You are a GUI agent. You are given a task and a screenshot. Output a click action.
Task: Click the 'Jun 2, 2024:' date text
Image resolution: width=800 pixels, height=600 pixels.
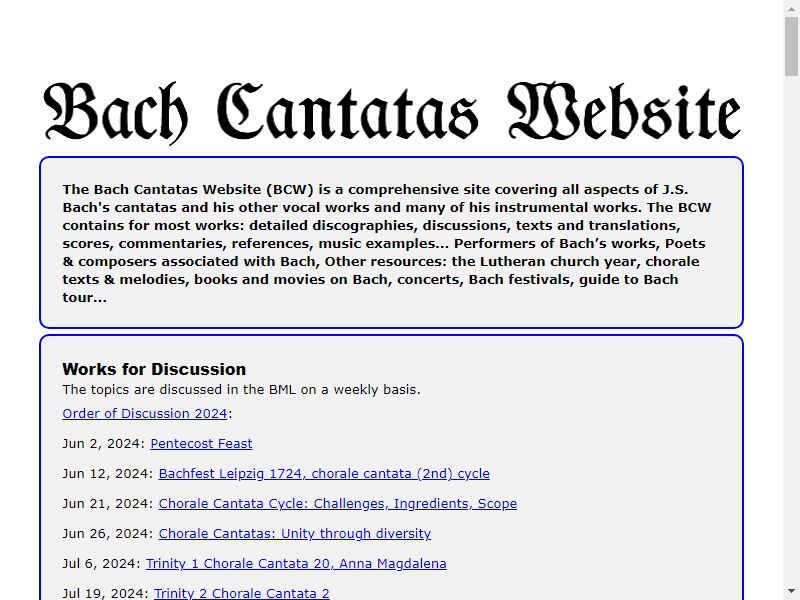pos(104,443)
